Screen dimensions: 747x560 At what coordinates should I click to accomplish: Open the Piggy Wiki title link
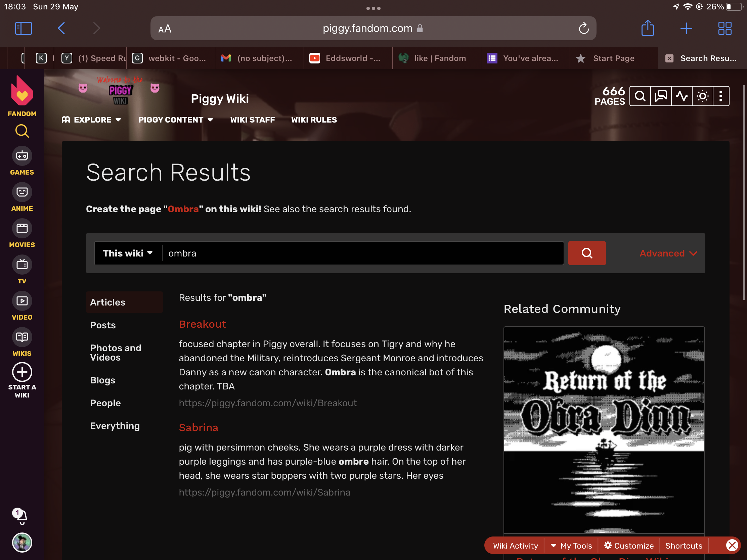pos(220,99)
